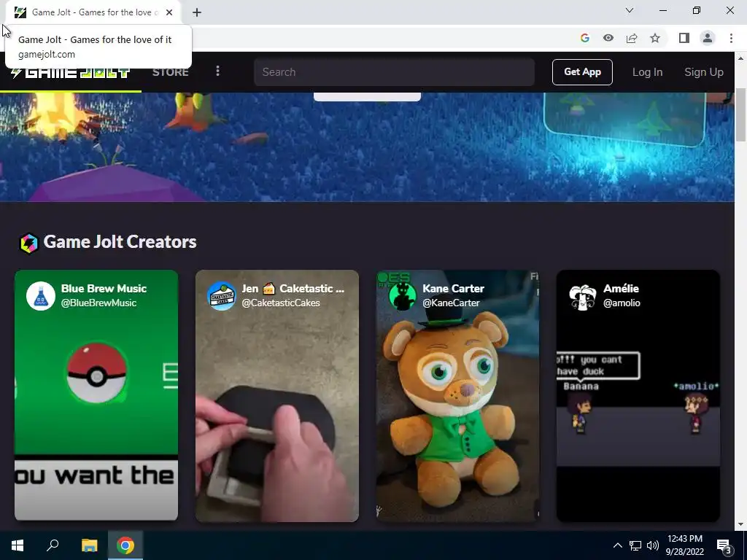
Task: Click the Get App button
Action: point(582,72)
